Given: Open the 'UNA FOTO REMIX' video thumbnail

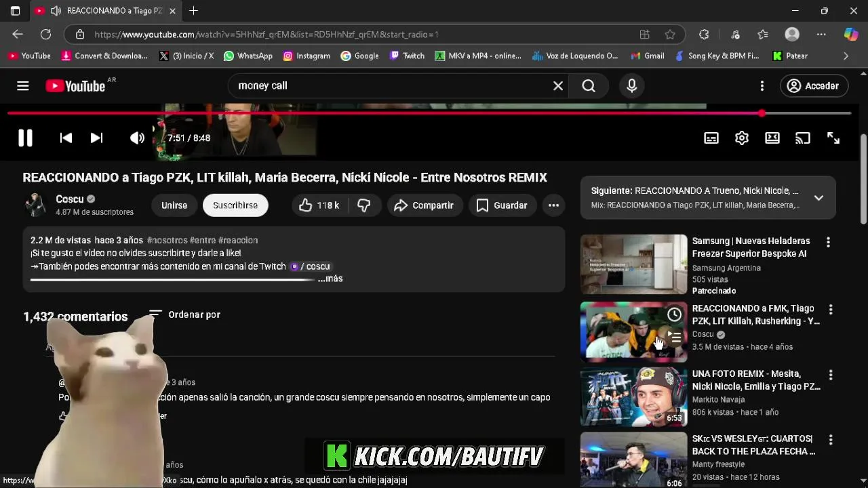Looking at the screenshot, I should pos(633,397).
